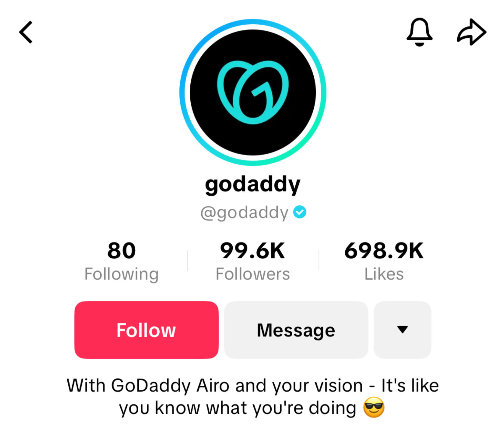Expand suggested accounts with down arrow
Image resolution: width=504 pixels, height=425 pixels.
[402, 330]
